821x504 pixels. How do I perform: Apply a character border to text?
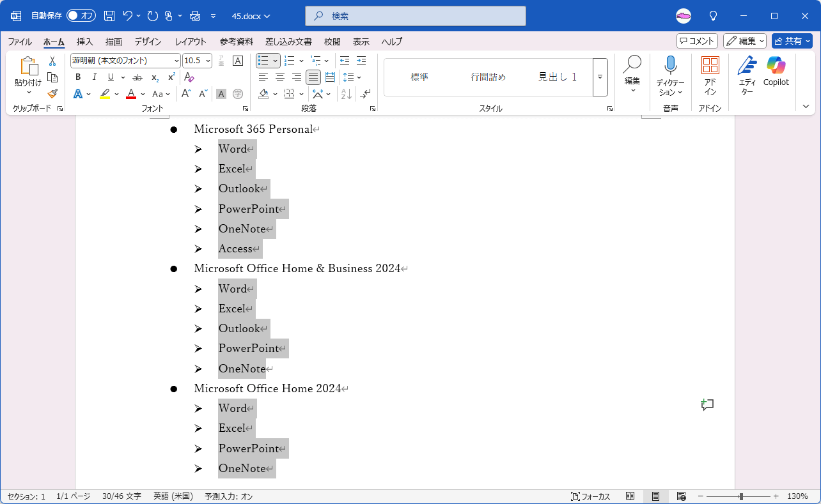pyautogui.click(x=238, y=61)
